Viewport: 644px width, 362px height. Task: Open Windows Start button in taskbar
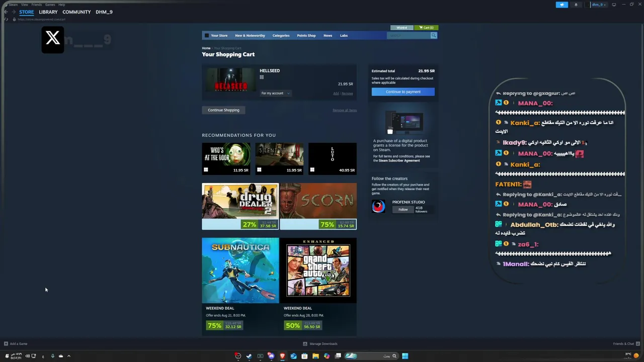[x=405, y=356]
